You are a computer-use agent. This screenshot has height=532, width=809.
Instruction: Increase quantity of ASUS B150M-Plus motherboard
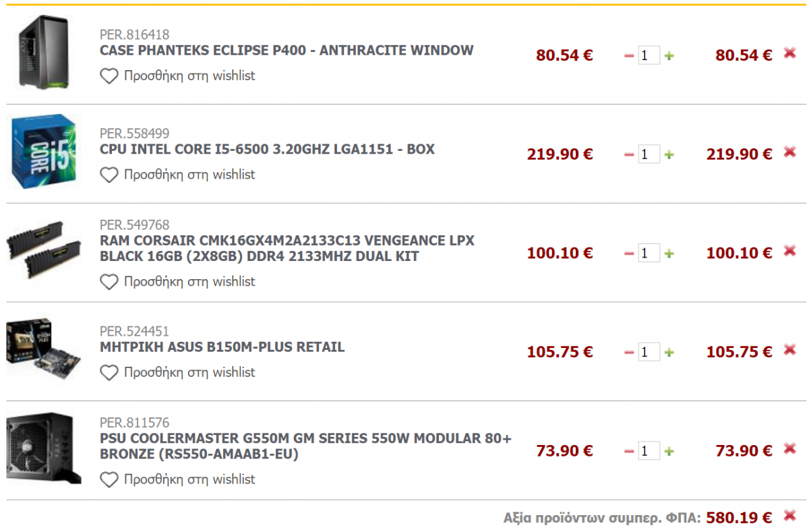669,352
